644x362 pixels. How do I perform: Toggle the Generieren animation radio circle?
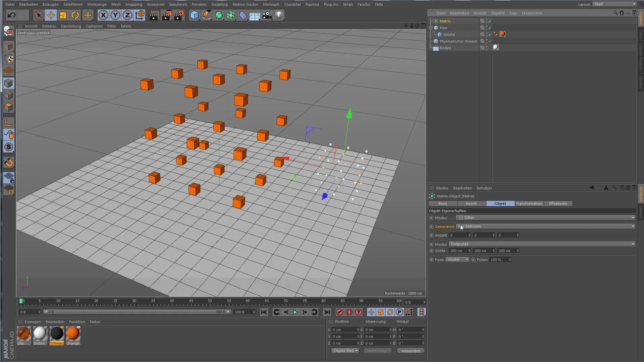pos(431,227)
